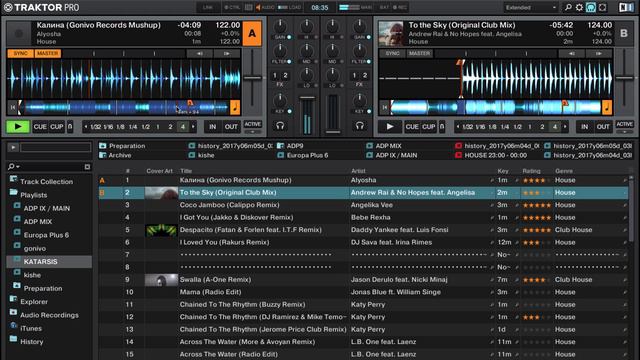Jump to track start on deck B stripe
This screenshot has width=640, height=360.
[384, 107]
